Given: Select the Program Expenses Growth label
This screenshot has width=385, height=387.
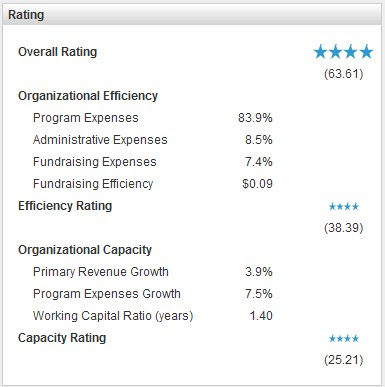Looking at the screenshot, I should click(107, 294).
